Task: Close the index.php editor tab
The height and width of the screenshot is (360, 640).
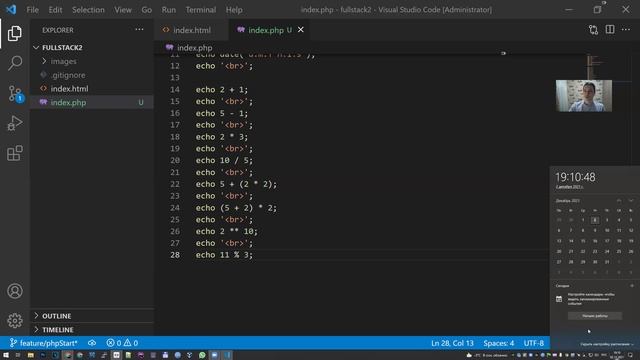Action: 301,30
